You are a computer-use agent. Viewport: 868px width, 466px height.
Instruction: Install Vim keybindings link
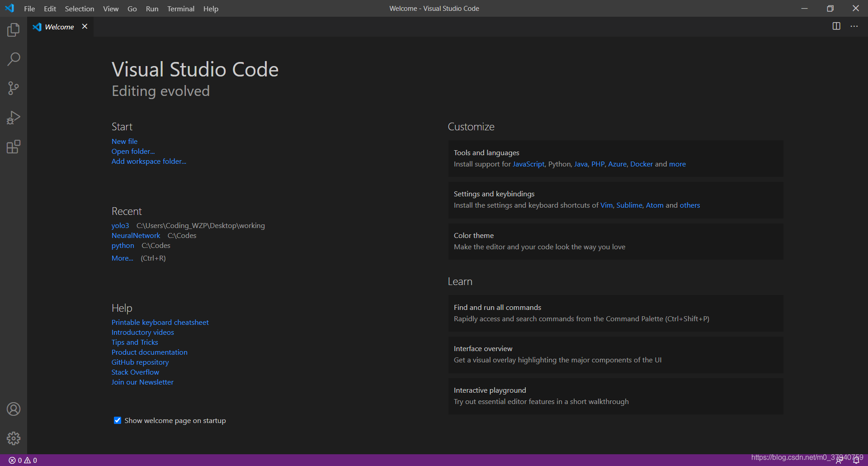(x=606, y=205)
